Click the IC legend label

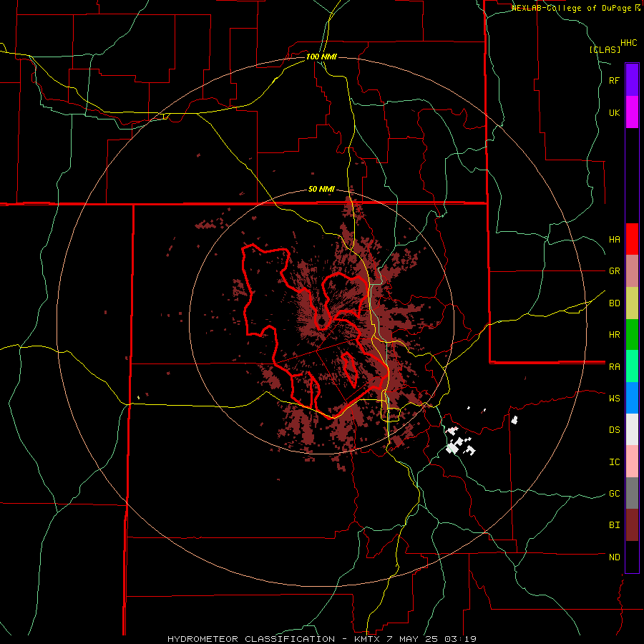pos(614,462)
